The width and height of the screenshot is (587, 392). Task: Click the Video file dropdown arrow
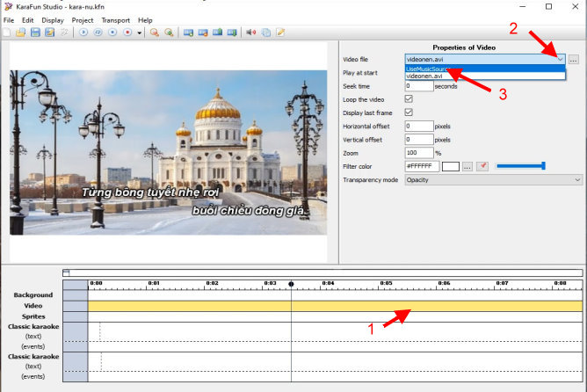[x=560, y=59]
